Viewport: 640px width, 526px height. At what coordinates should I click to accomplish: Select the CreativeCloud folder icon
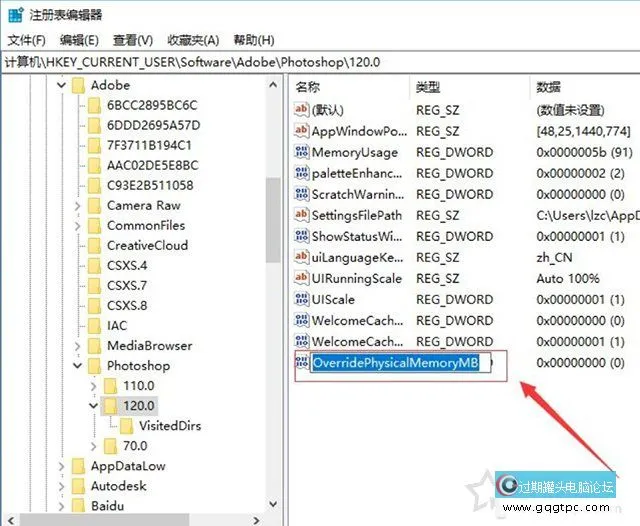pyautogui.click(x=94, y=246)
